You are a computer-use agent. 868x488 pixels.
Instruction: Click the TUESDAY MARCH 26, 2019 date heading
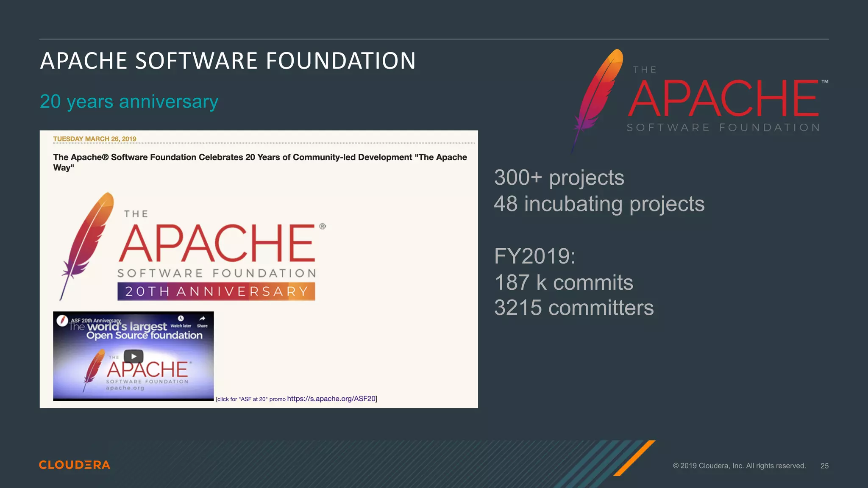click(95, 139)
